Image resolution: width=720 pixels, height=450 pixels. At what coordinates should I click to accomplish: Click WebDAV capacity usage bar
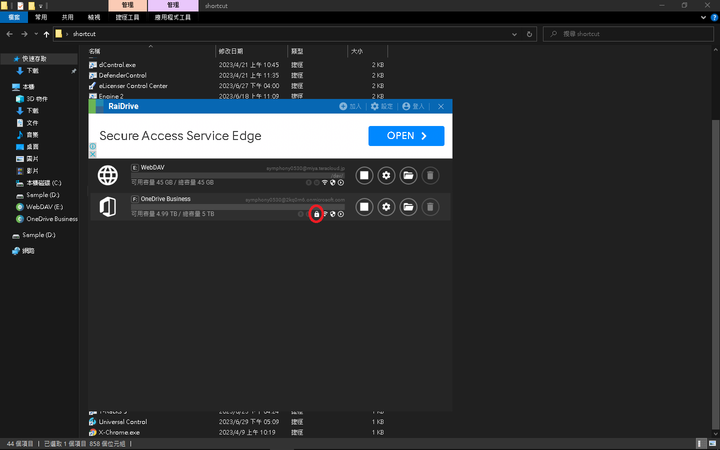[x=237, y=175]
